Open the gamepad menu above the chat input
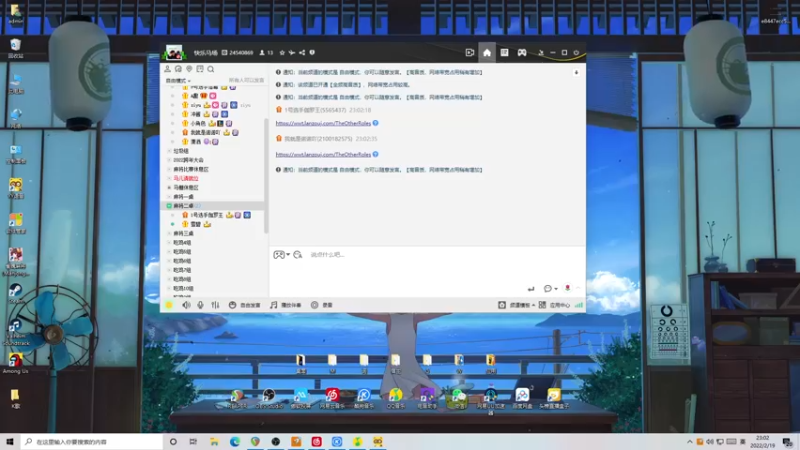The height and width of the screenshot is (450, 800). pos(281,255)
